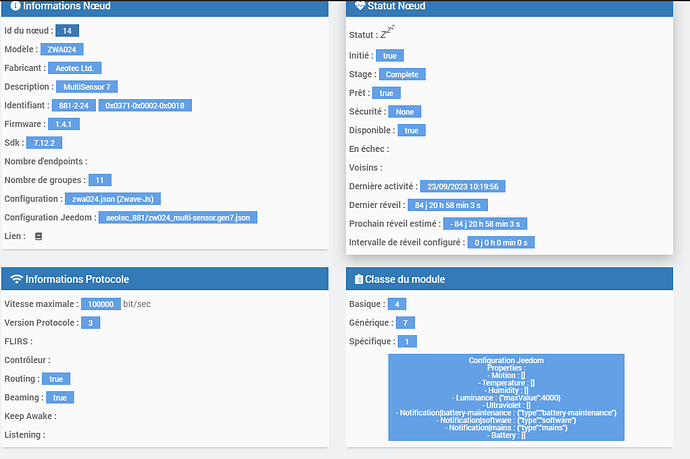Click the description badge MultiSensor 7

87,87
